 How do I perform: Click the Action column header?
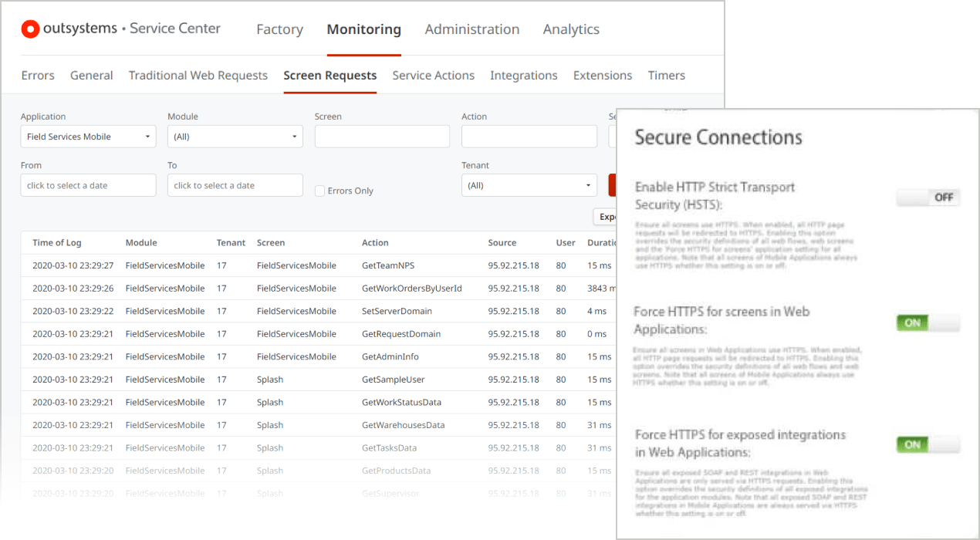click(x=375, y=242)
